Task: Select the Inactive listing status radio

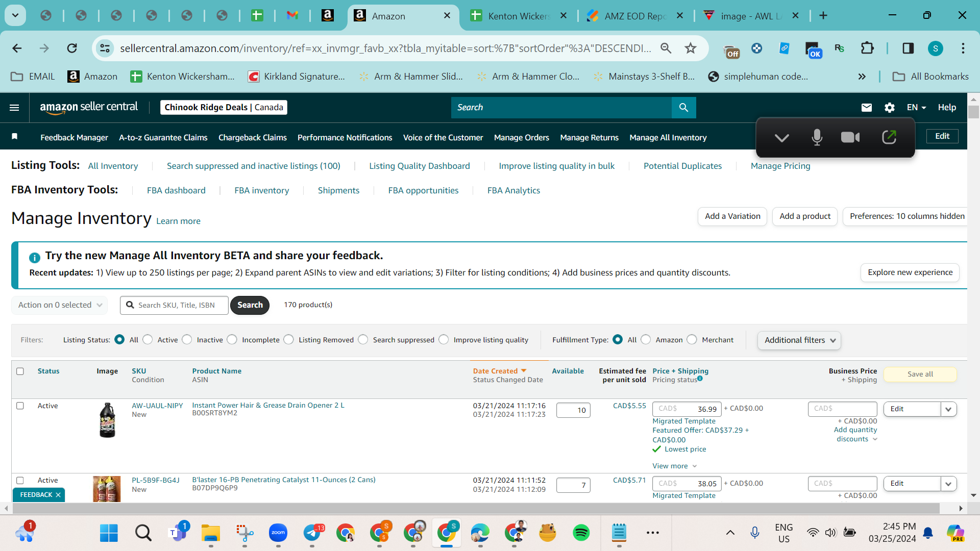Action: 187,340
